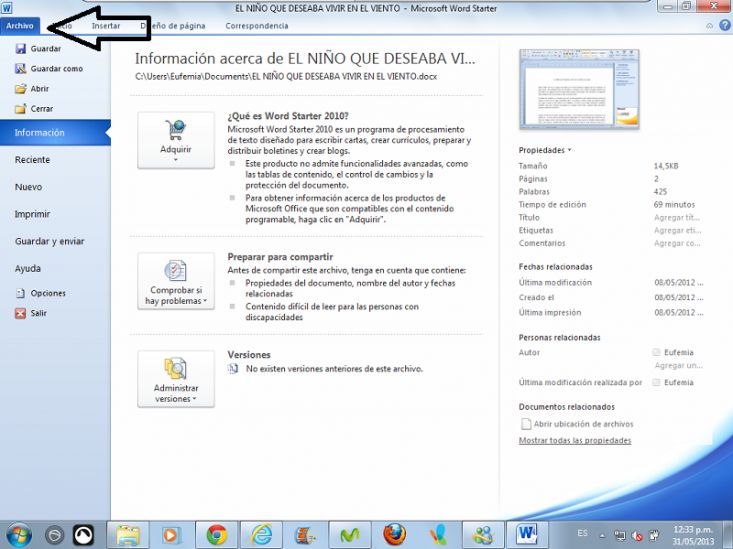
Task: Click the network icon in system tray
Action: tap(620, 535)
